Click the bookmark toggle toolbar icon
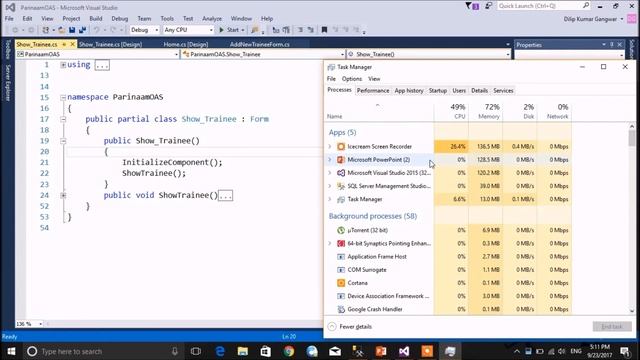This screenshot has width=640, height=360. coord(324,30)
